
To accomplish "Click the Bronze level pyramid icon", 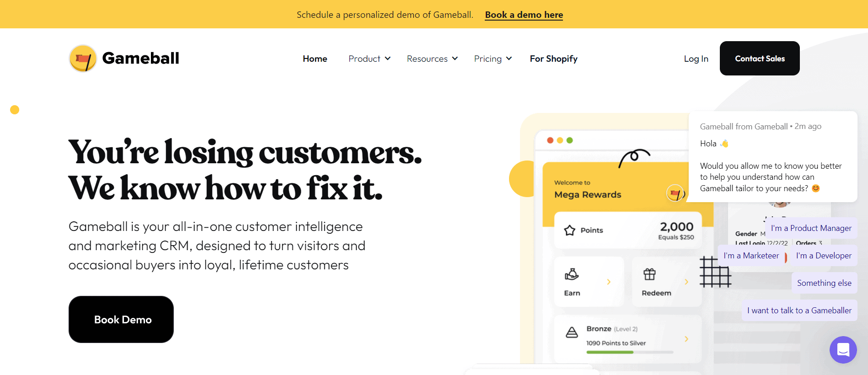I will pyautogui.click(x=572, y=332).
